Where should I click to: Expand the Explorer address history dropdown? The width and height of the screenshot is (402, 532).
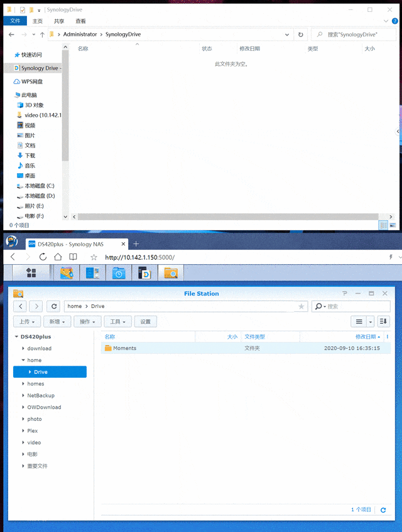(x=287, y=35)
